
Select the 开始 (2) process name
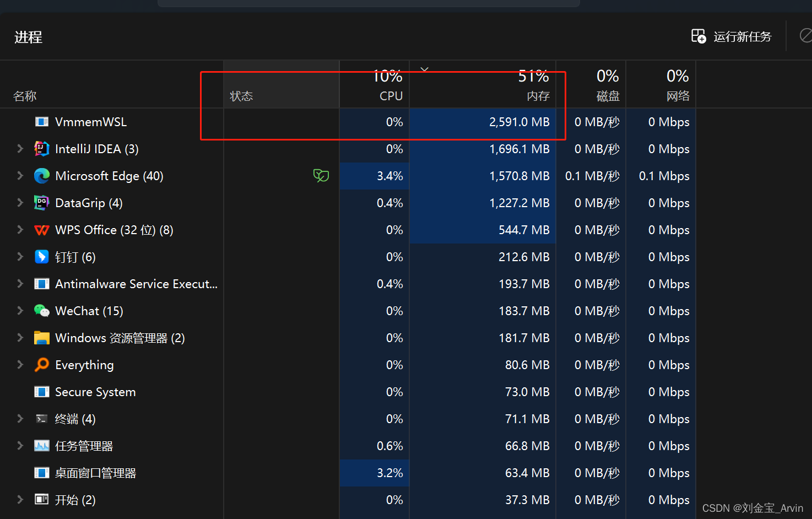click(75, 500)
